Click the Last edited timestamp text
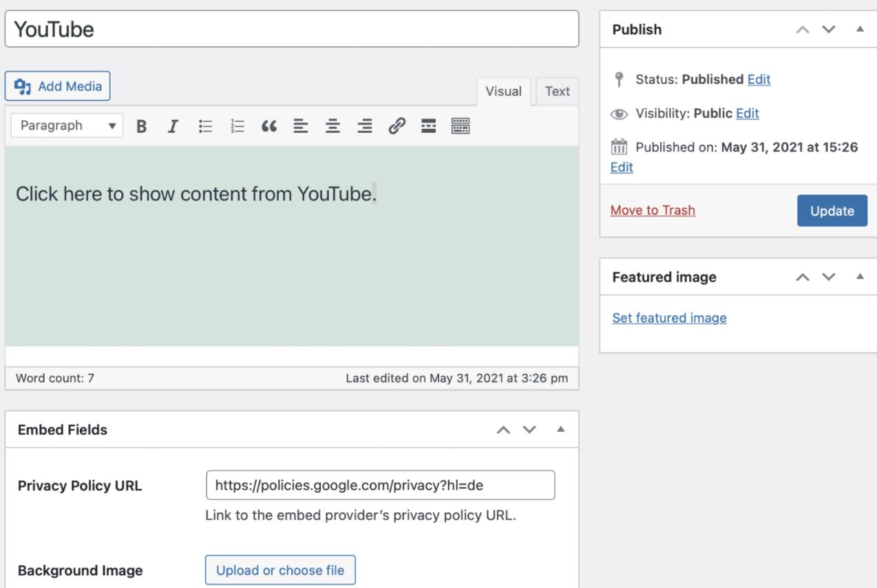877x588 pixels. [x=457, y=378]
